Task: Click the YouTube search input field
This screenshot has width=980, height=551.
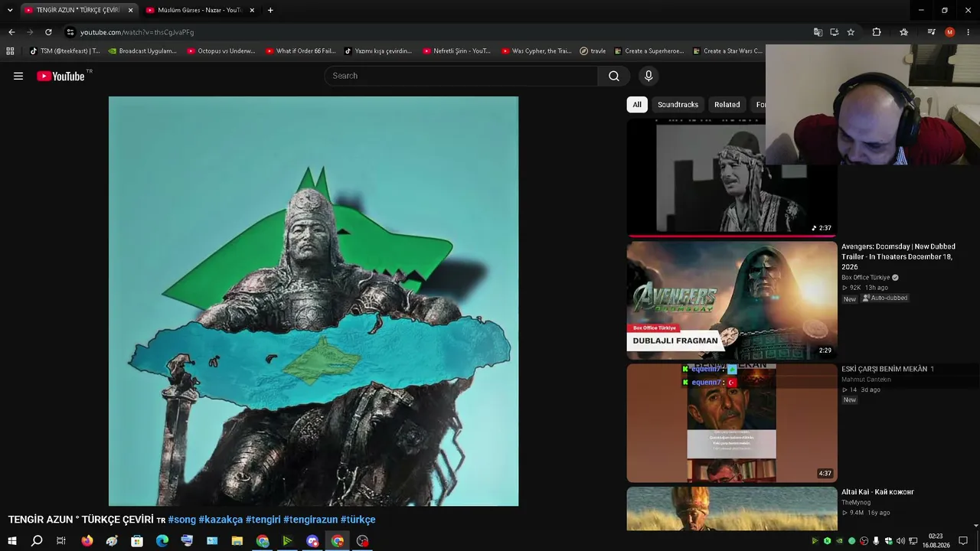Action: pyautogui.click(x=462, y=76)
